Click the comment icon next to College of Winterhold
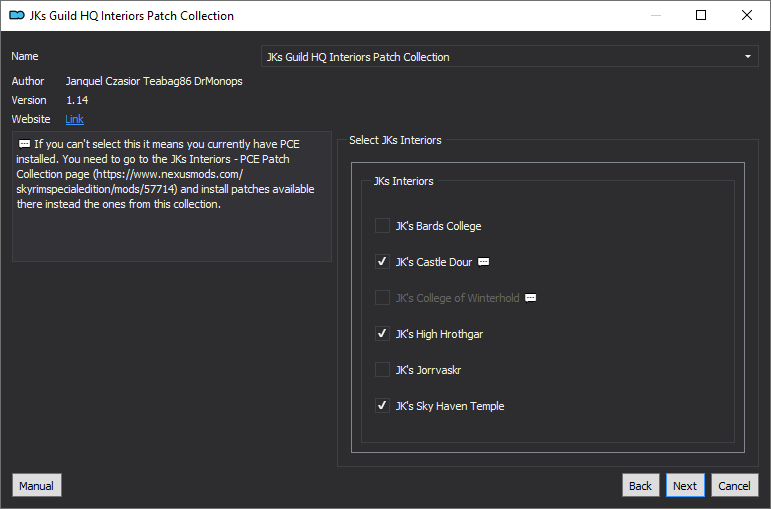 click(531, 298)
